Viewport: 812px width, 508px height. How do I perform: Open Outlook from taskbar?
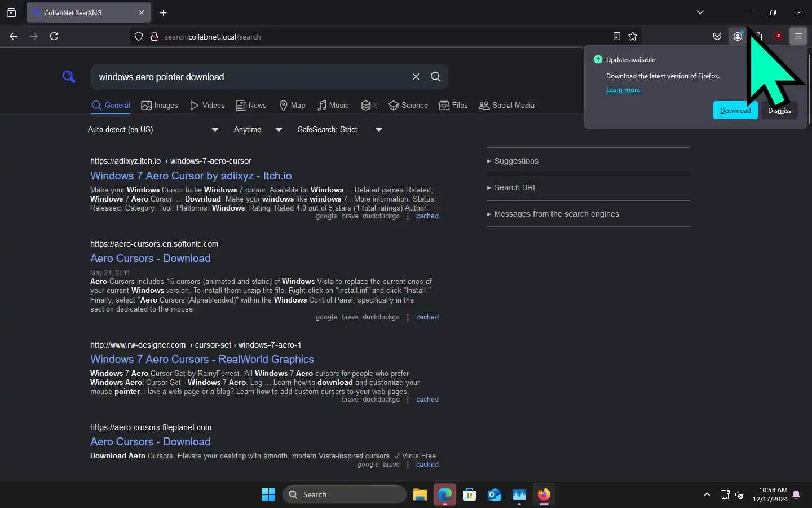click(495, 494)
